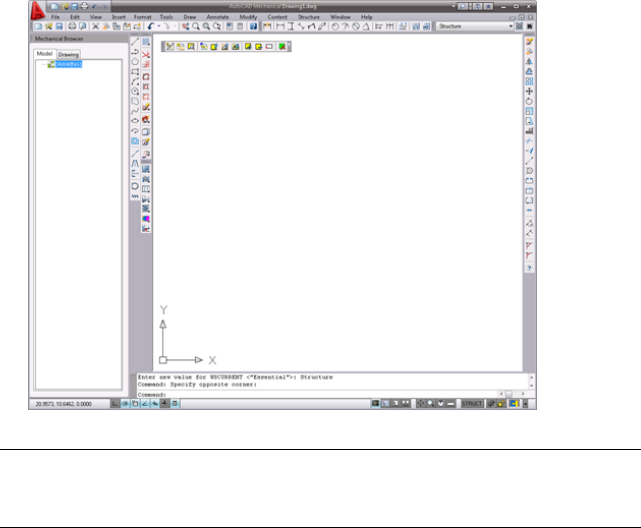Click Diameter dimension icon in toolbar
The image size is (641, 528).
pos(356,26)
